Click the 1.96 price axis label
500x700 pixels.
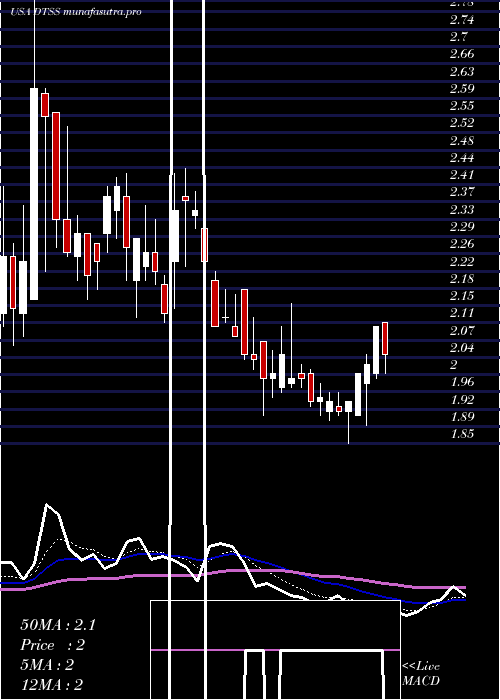point(462,382)
